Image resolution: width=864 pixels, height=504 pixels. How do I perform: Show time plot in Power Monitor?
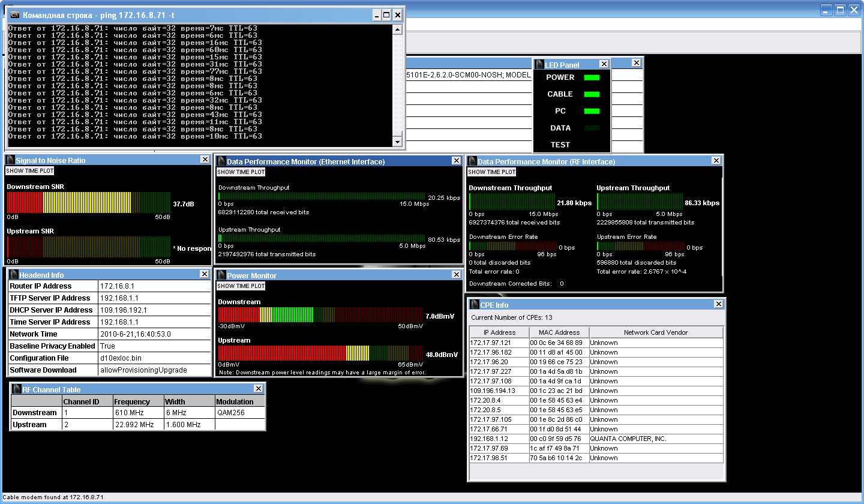(x=241, y=286)
